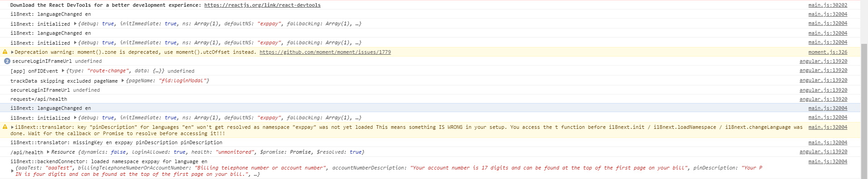
Task: Open the github moment issues/1779 link
Action: pyautogui.click(x=325, y=52)
